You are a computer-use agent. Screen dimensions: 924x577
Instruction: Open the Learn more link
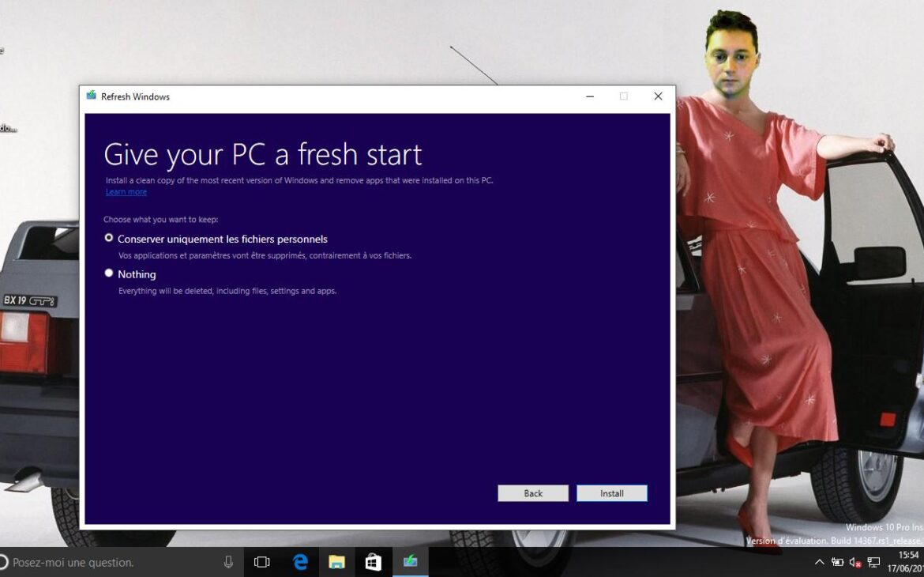pyautogui.click(x=126, y=191)
